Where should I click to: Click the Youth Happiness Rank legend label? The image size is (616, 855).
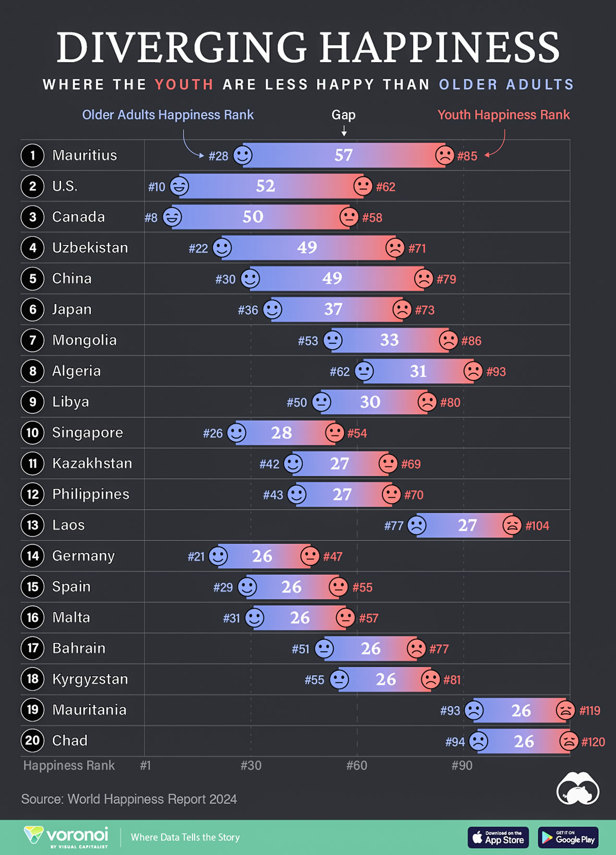click(503, 115)
